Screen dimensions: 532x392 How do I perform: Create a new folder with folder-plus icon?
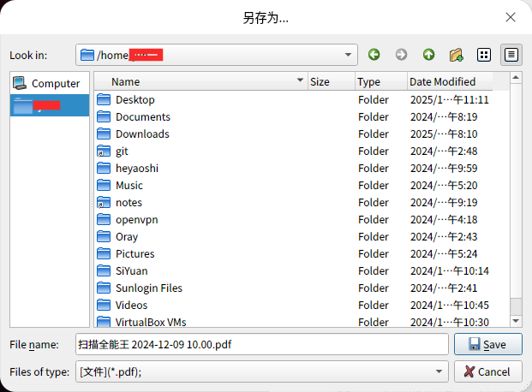(457, 55)
